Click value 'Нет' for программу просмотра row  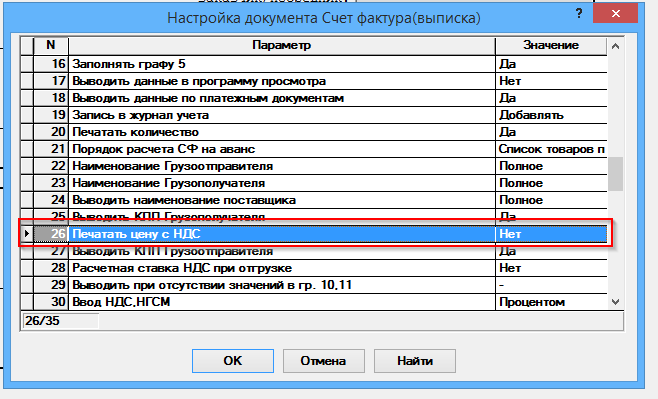tap(551, 81)
